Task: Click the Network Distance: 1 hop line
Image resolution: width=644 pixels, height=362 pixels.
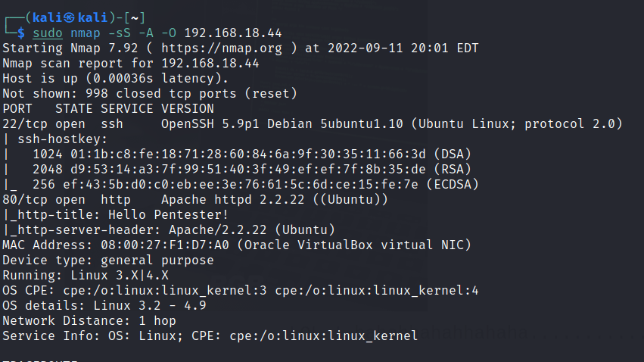Action: 89,320
